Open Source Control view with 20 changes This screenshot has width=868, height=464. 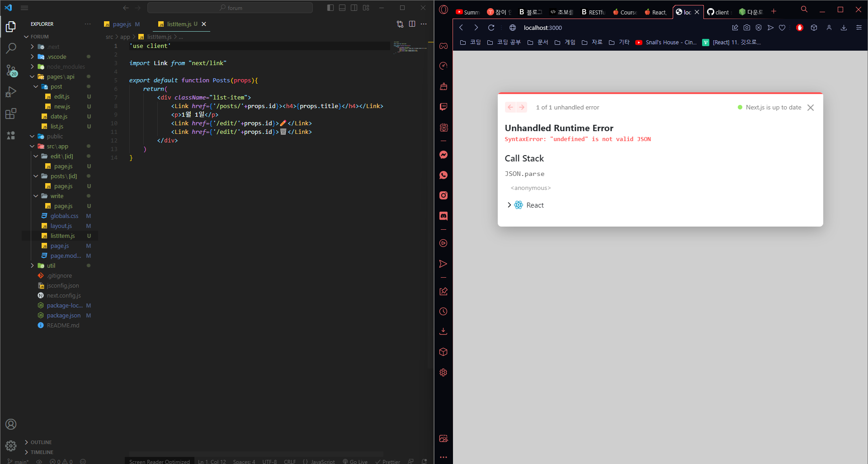point(11,70)
